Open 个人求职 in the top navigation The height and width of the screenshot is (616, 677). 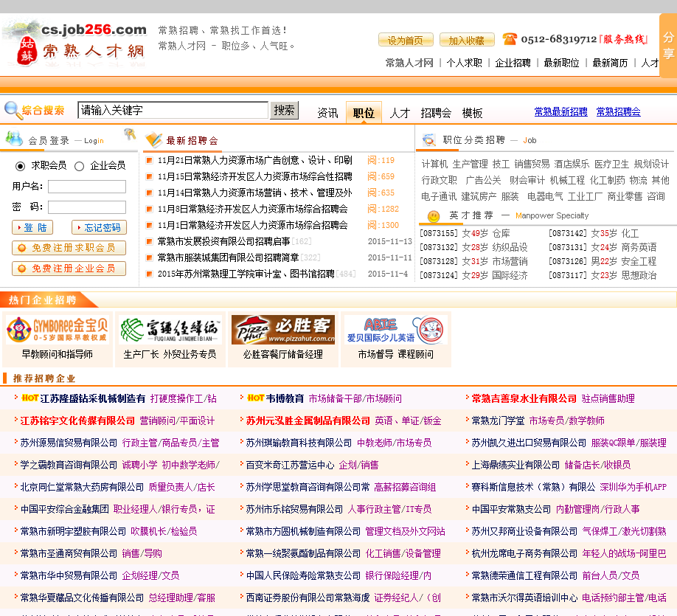click(x=464, y=63)
